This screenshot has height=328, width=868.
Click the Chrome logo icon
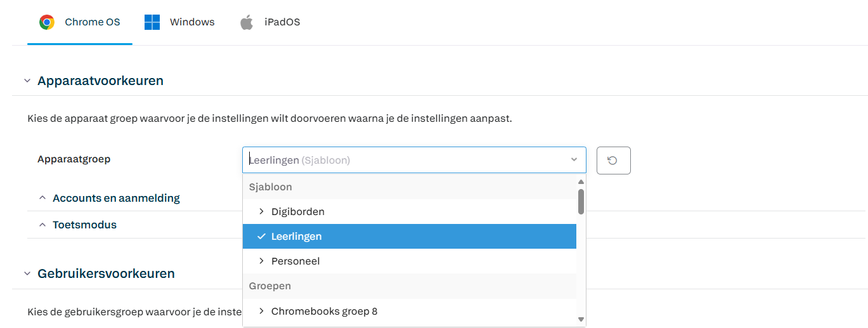tap(47, 22)
